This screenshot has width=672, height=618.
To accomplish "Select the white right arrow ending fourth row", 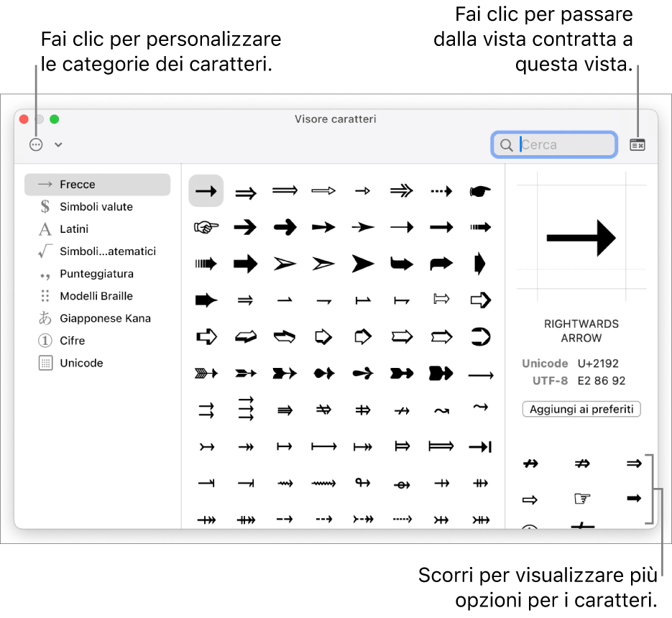I will click(x=480, y=300).
